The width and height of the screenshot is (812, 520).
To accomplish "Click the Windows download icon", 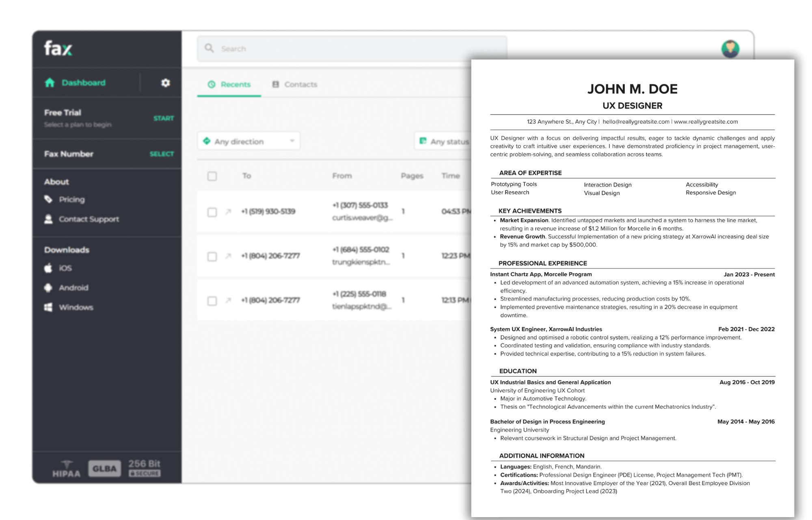I will coord(48,307).
